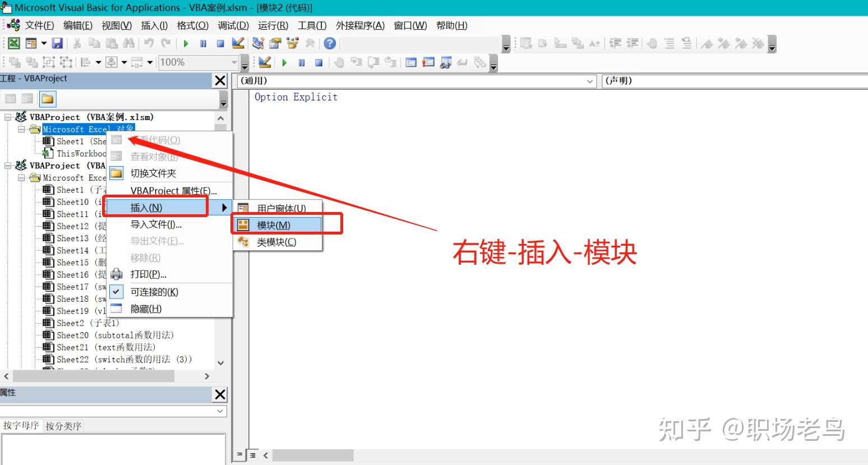This screenshot has height=465, width=868.
Task: Click project tree horizontal scroll right arrow
Action: 207,376
